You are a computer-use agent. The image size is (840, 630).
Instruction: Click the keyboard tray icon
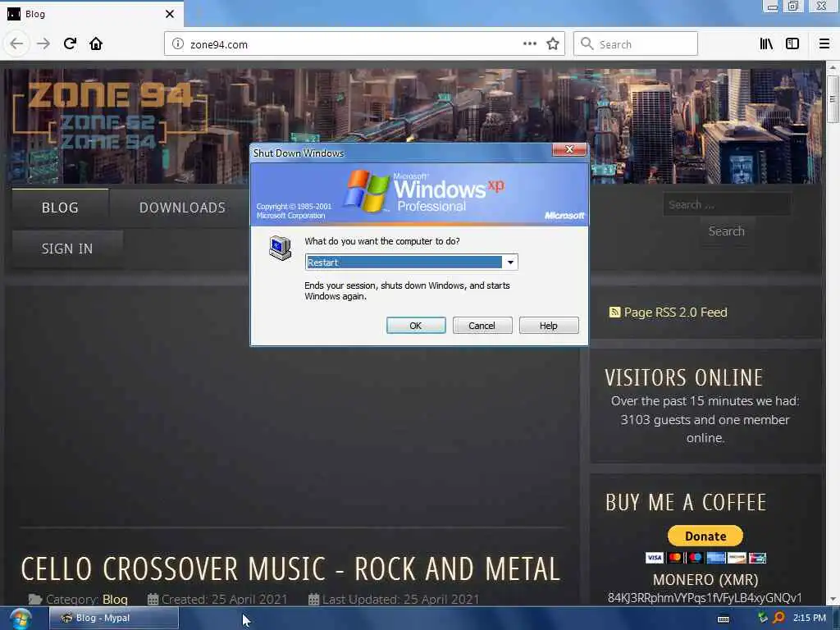[x=724, y=619]
